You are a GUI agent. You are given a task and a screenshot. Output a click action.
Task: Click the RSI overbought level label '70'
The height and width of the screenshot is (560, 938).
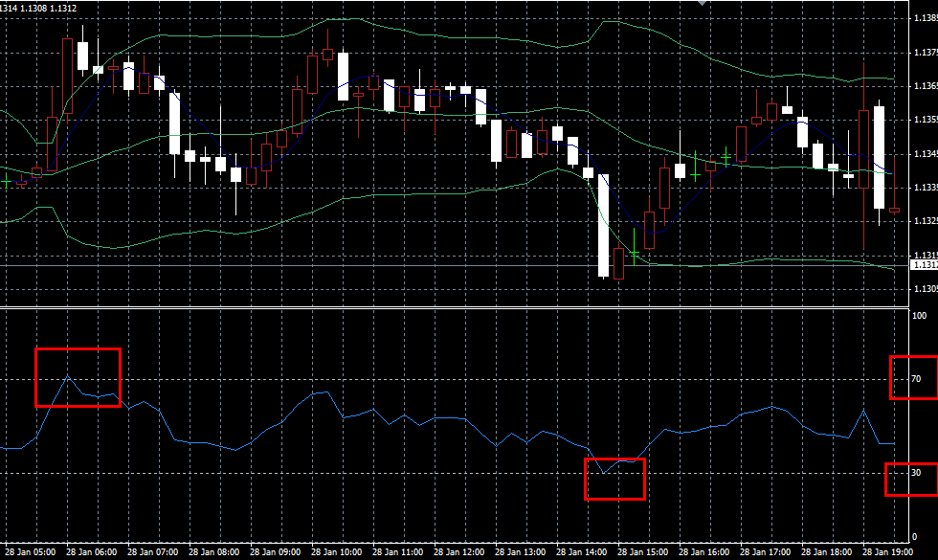coord(916,379)
